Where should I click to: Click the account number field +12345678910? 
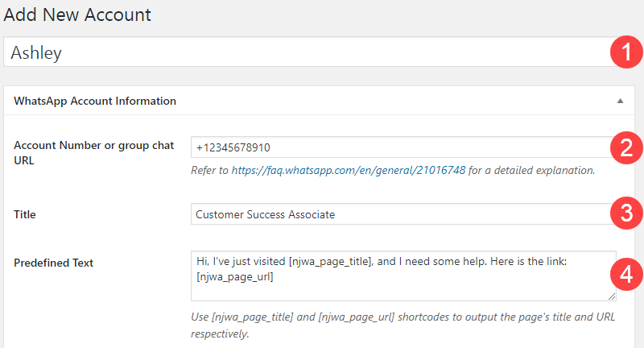(402, 147)
